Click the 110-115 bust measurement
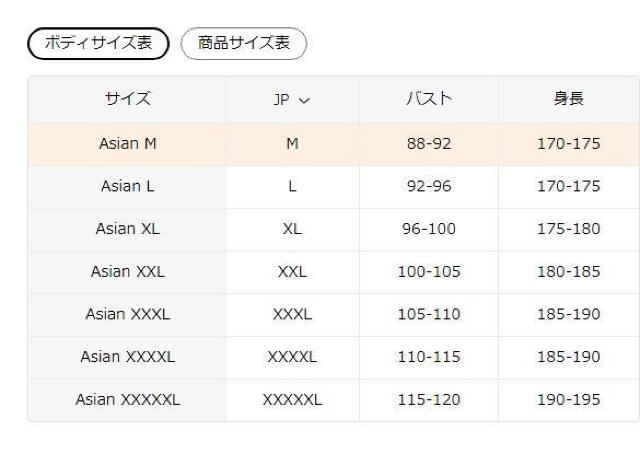Screen dimensions: 640x454 [x=428, y=357]
